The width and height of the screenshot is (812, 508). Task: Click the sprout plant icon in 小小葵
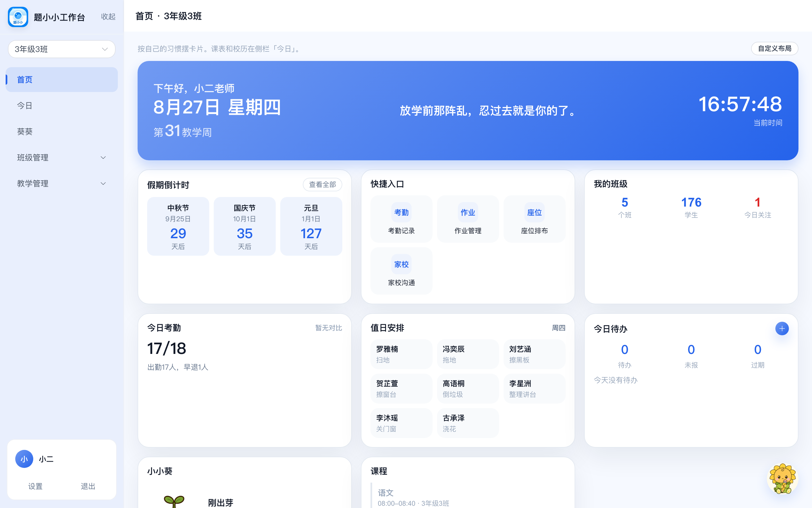pyautogui.click(x=174, y=501)
